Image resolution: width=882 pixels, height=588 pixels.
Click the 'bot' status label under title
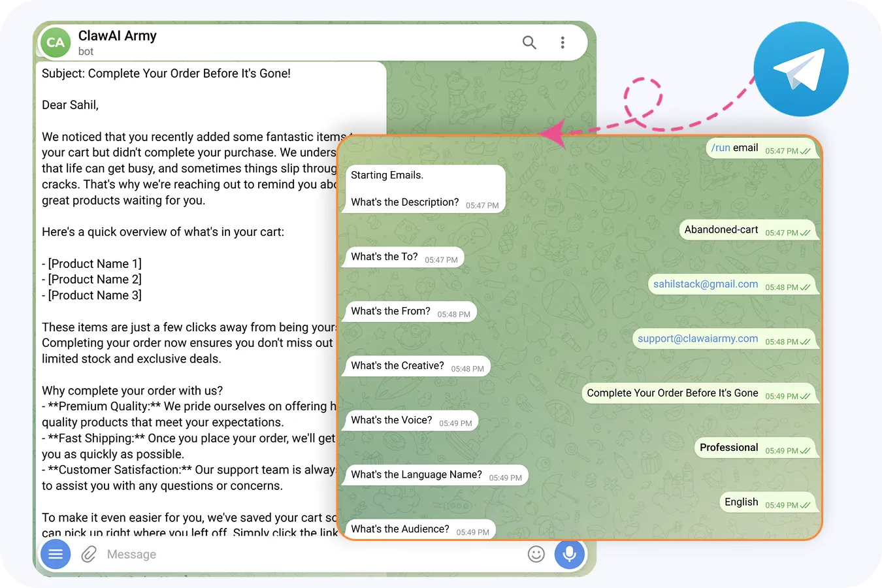(86, 52)
